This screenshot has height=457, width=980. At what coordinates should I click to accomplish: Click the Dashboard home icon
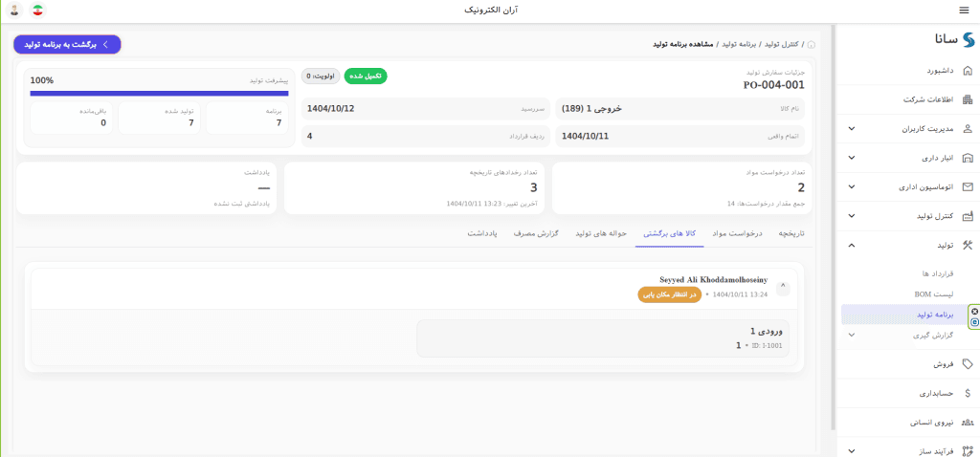click(x=968, y=70)
